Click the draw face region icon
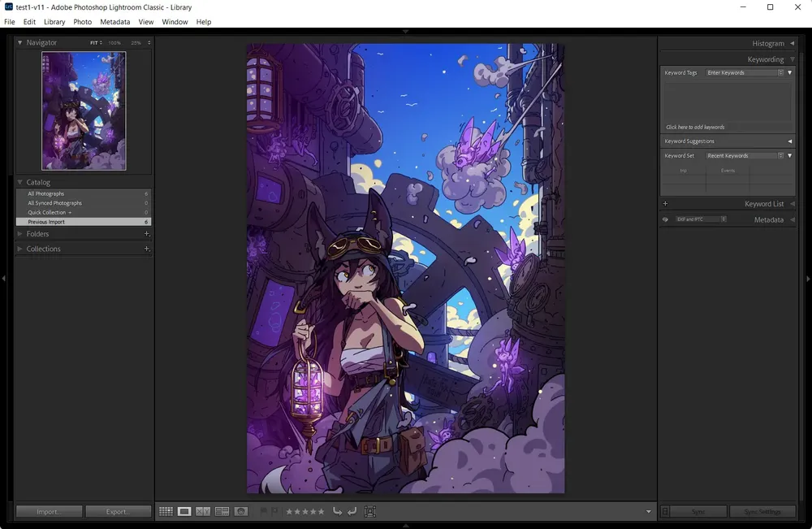 point(370,511)
